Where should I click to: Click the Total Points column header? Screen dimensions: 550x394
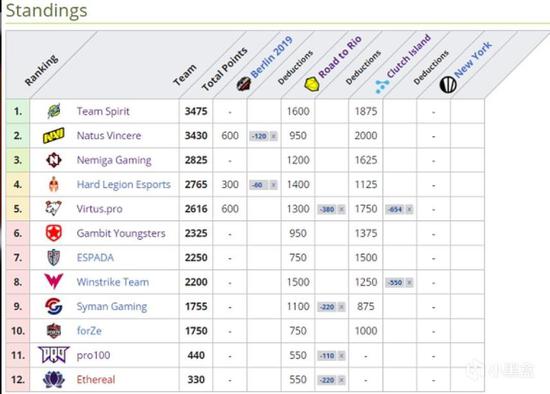[x=224, y=69]
